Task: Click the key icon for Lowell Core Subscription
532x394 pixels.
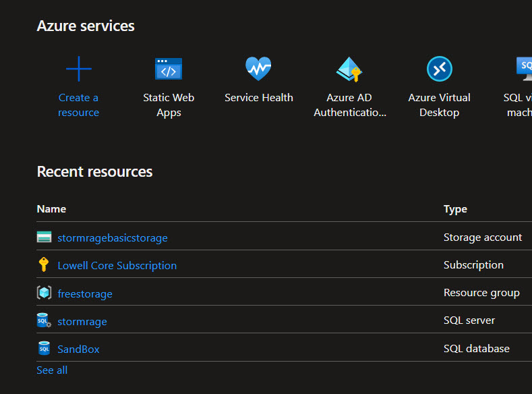Action: 44,264
